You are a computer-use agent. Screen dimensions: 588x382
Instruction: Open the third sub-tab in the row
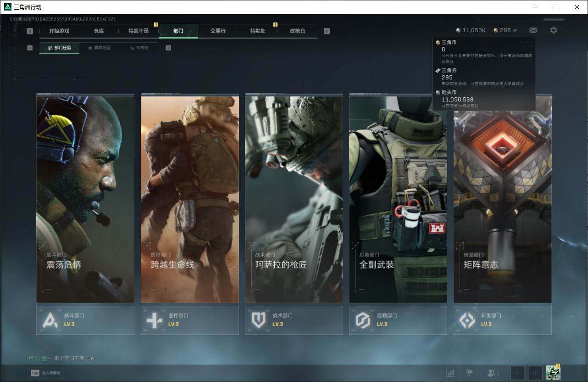(x=139, y=48)
